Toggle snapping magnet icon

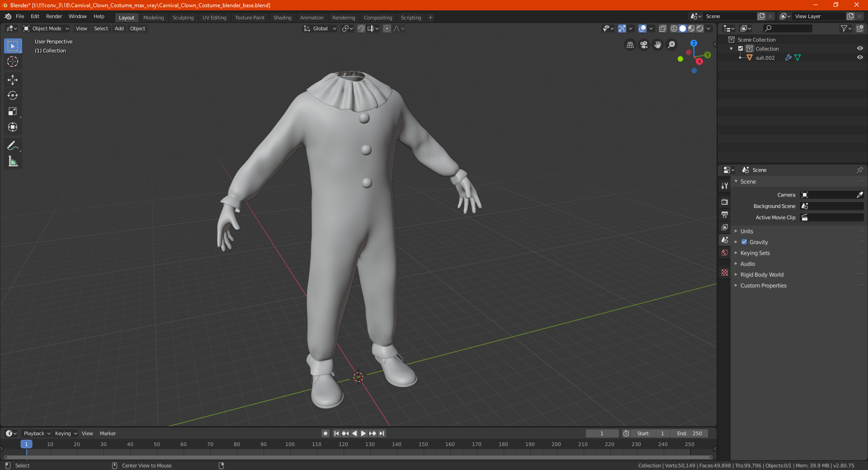tap(361, 28)
